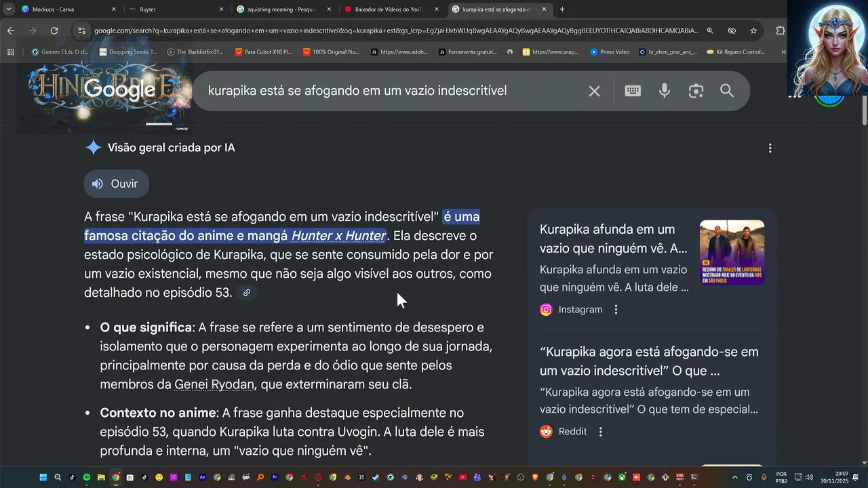Open the Windows Start menu
868x488 pixels.
click(43, 477)
